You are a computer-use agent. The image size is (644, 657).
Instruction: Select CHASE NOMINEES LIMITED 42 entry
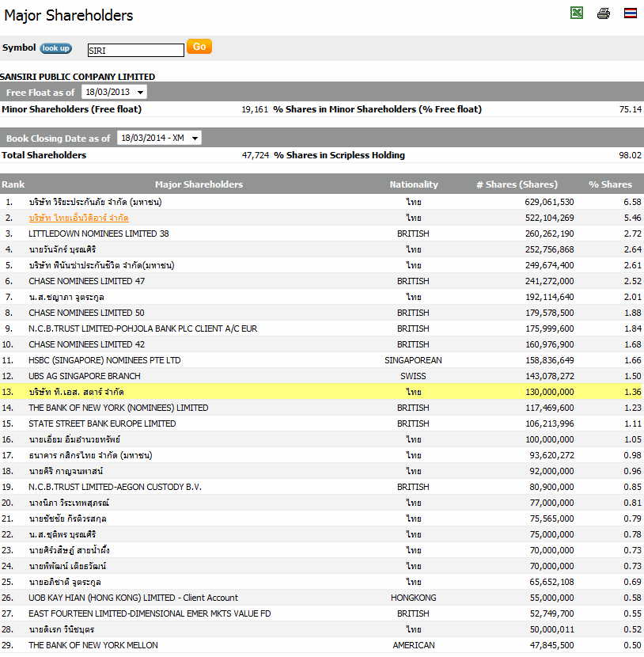[87, 344]
